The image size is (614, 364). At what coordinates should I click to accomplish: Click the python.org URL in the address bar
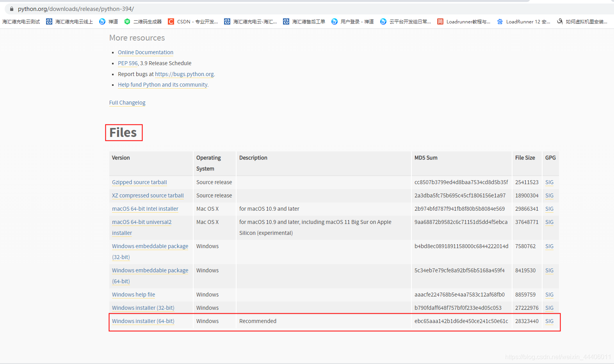pos(76,9)
